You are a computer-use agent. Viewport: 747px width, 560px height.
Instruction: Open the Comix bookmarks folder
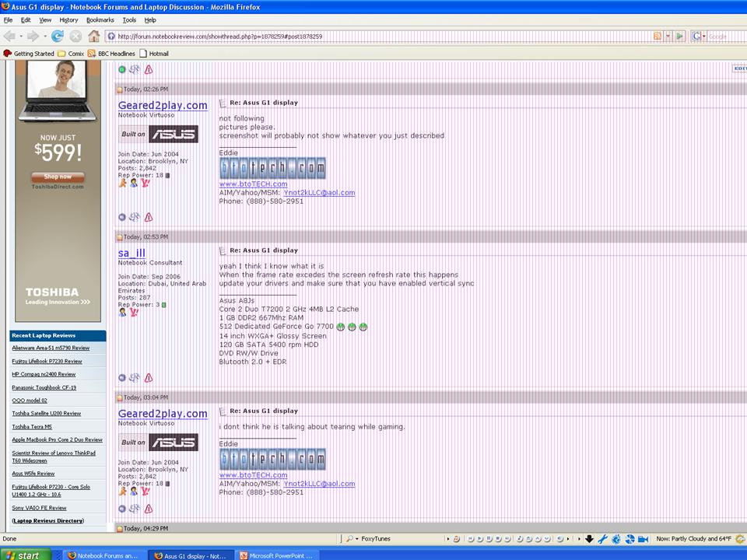(x=71, y=54)
